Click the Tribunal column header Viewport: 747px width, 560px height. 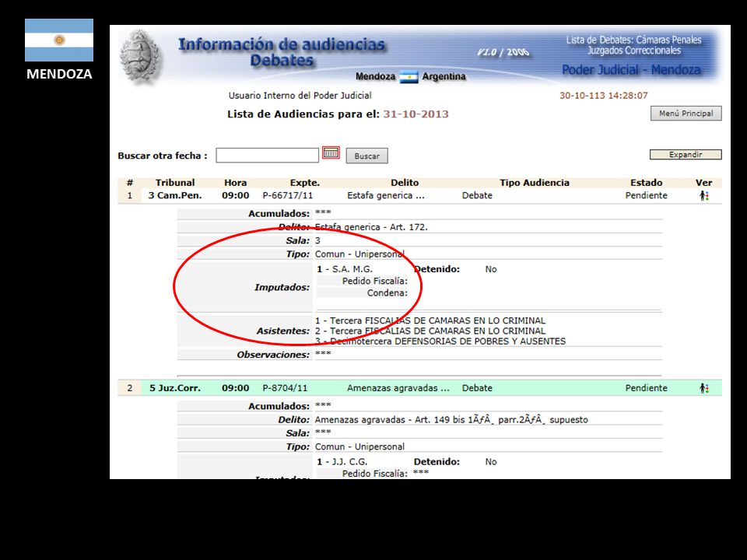pos(175,183)
